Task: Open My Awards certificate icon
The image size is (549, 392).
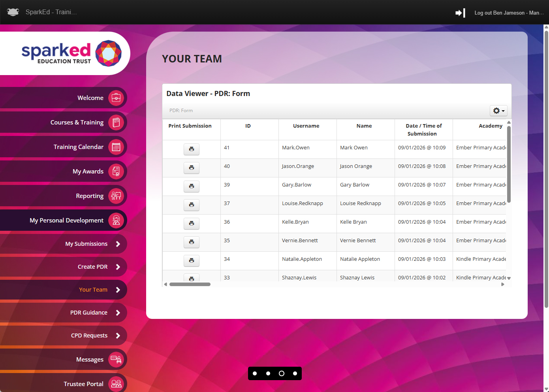Action: click(x=116, y=171)
